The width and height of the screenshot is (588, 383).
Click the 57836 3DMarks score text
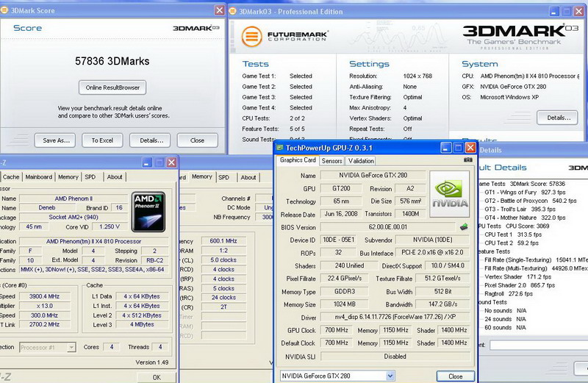(x=112, y=61)
